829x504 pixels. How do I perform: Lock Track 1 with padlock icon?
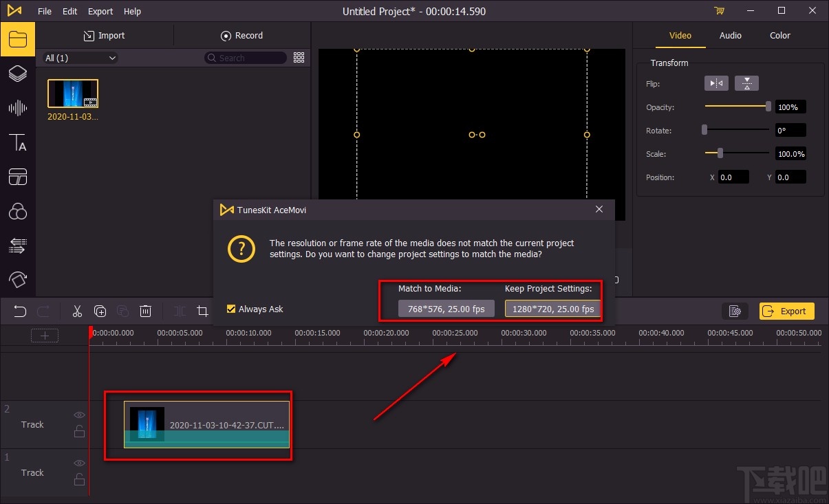click(79, 479)
